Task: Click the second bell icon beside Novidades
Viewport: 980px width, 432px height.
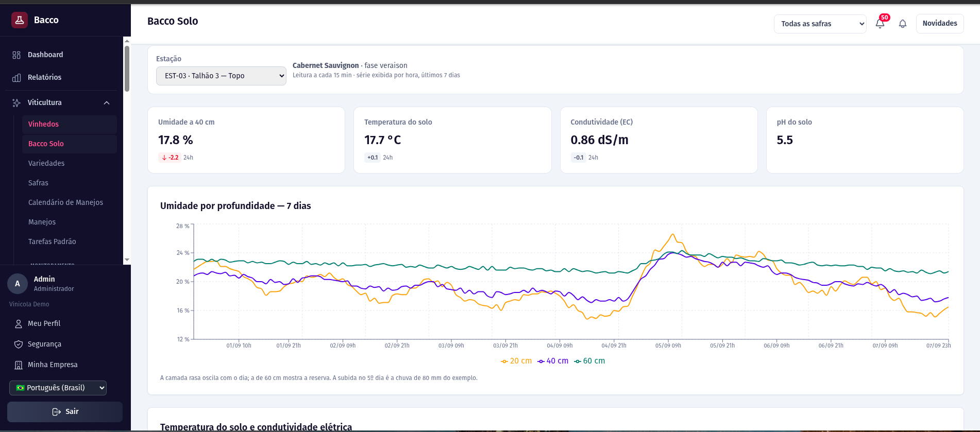Action: (x=903, y=24)
